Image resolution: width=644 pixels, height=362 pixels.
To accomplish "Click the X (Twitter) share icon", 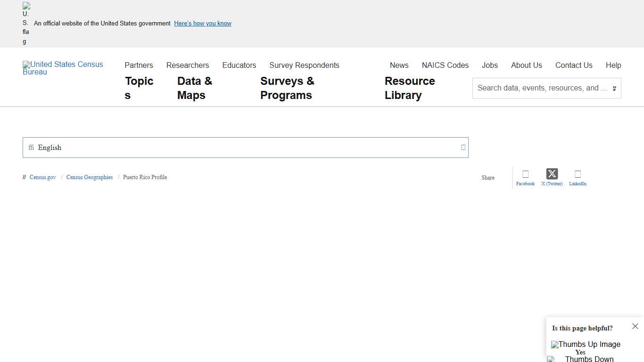I will [552, 174].
